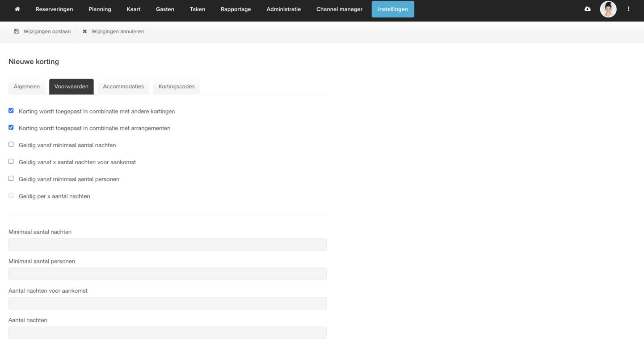644x349 pixels.
Task: Click the cloud download icon
Action: (587, 9)
